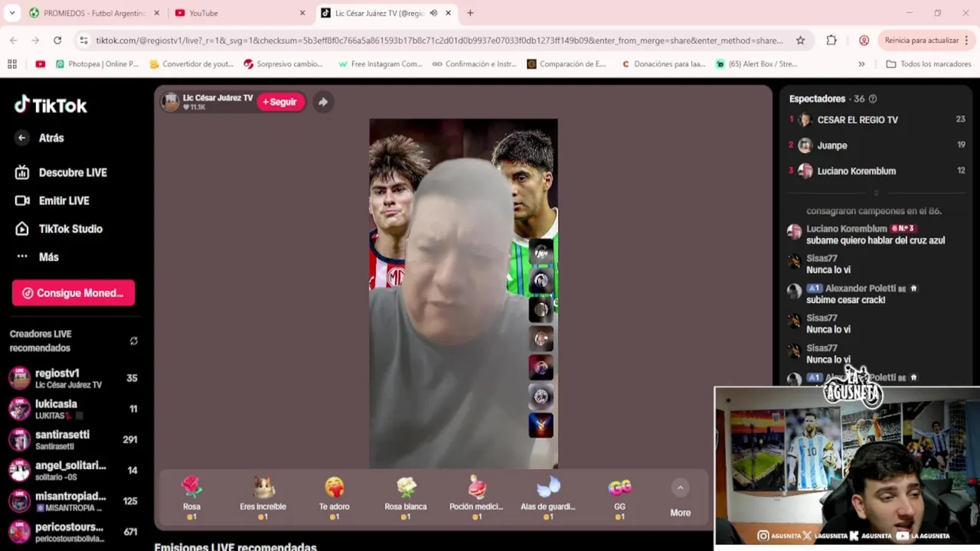
Task: Open the tab search dropdown
Action: coord(11,13)
